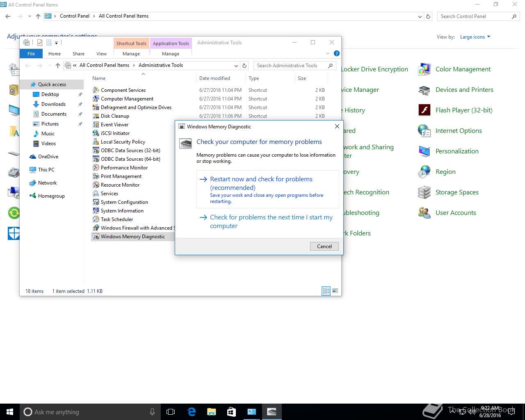
Task: Click the Personalization icon in Control Panel
Action: pos(424,151)
